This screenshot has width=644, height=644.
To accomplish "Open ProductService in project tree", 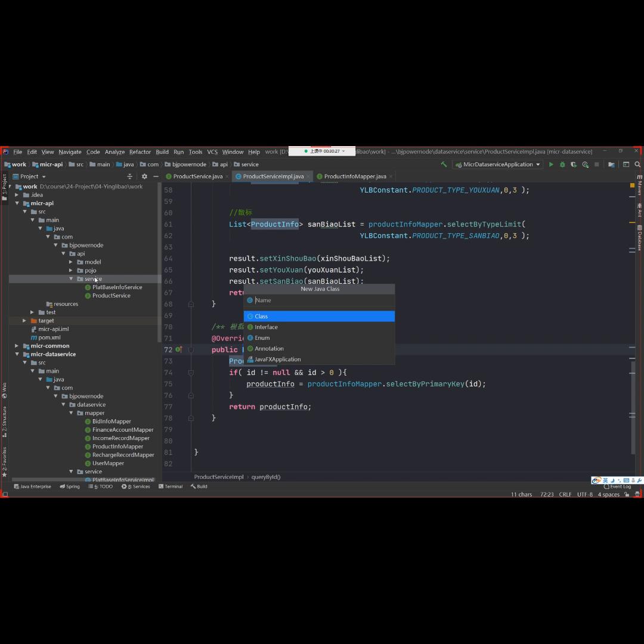I will click(x=111, y=296).
